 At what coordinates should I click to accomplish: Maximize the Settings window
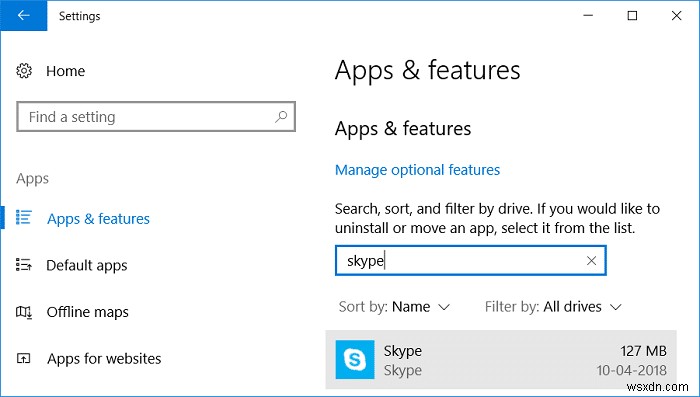coord(632,16)
